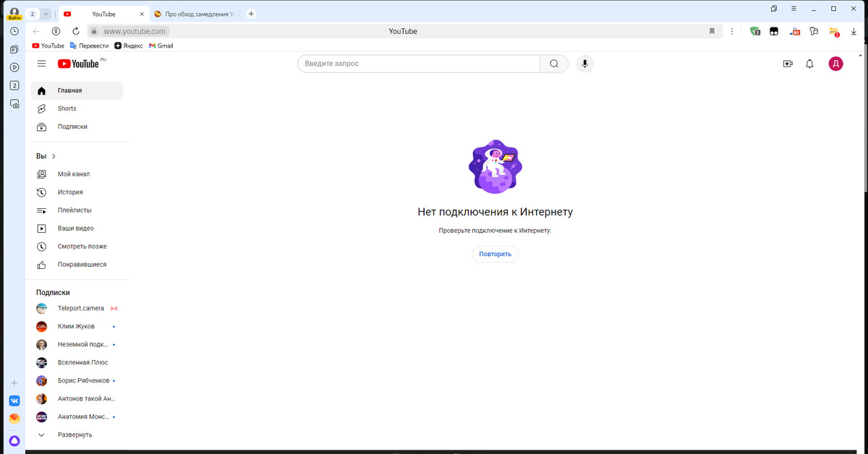Open the browser main menu lines icon

point(794,9)
